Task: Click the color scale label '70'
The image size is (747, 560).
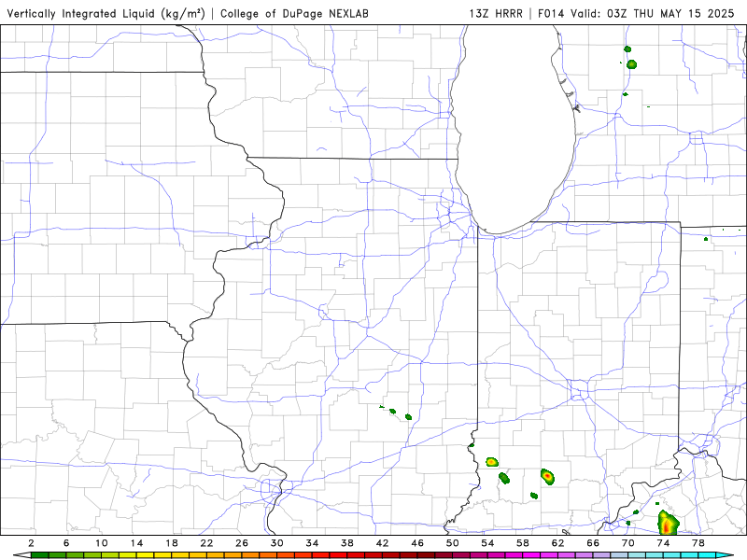Action: [x=628, y=543]
